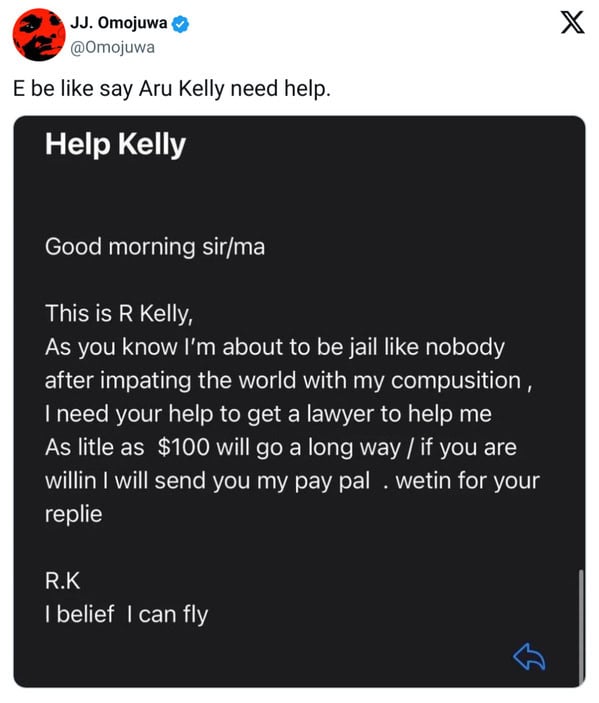Click the blue verified checkmark badge

tap(180, 24)
